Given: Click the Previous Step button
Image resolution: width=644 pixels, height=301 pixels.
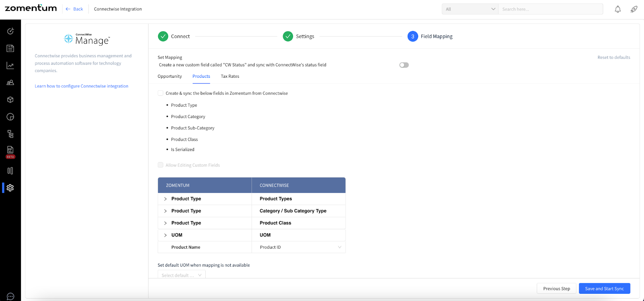Looking at the screenshot, I should (x=557, y=289).
